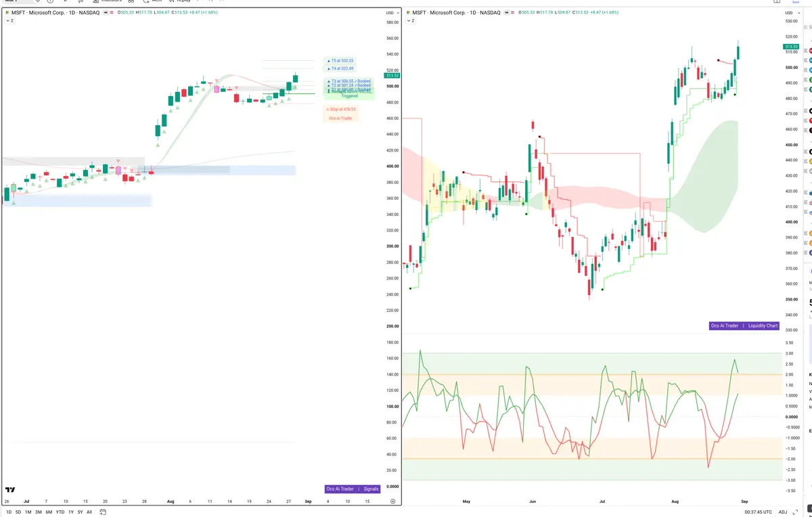Image resolution: width=812 pixels, height=517 pixels.
Task: Click +8.47 (+1.68%) change on left chart
Action: (204, 13)
